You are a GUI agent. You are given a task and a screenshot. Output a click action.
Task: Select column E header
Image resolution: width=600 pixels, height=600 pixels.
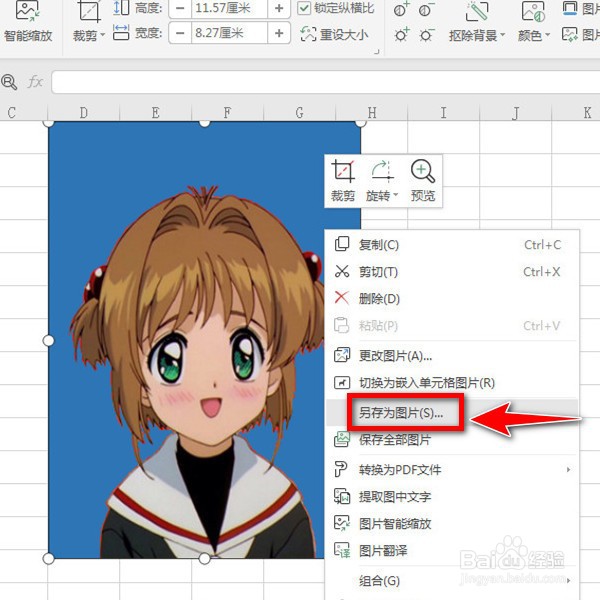tap(155, 113)
